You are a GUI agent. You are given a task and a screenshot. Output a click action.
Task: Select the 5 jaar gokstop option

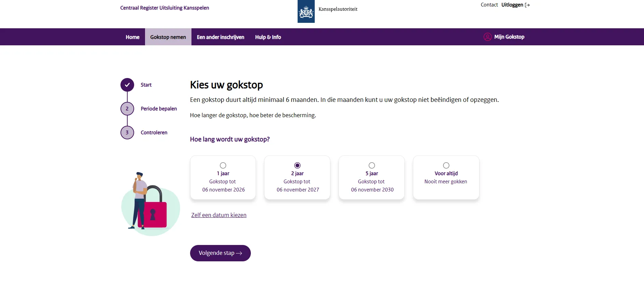[372, 165]
